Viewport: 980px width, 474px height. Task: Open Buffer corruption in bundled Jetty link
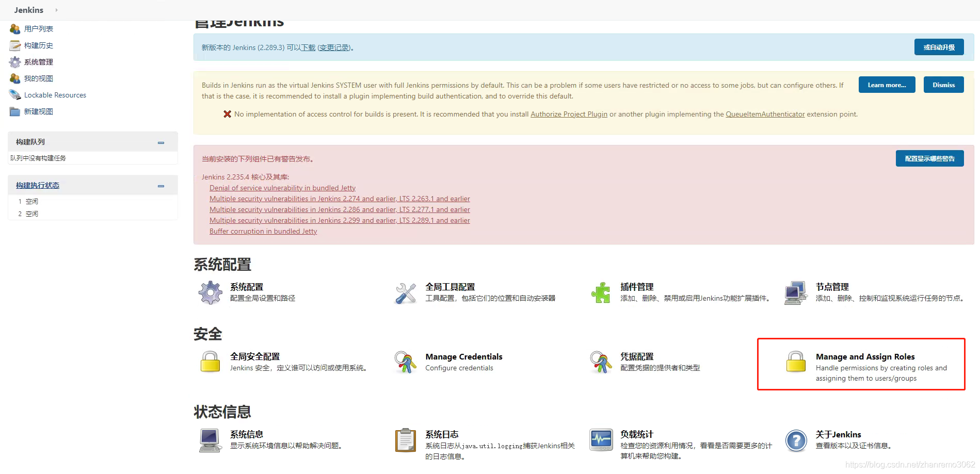pos(263,231)
